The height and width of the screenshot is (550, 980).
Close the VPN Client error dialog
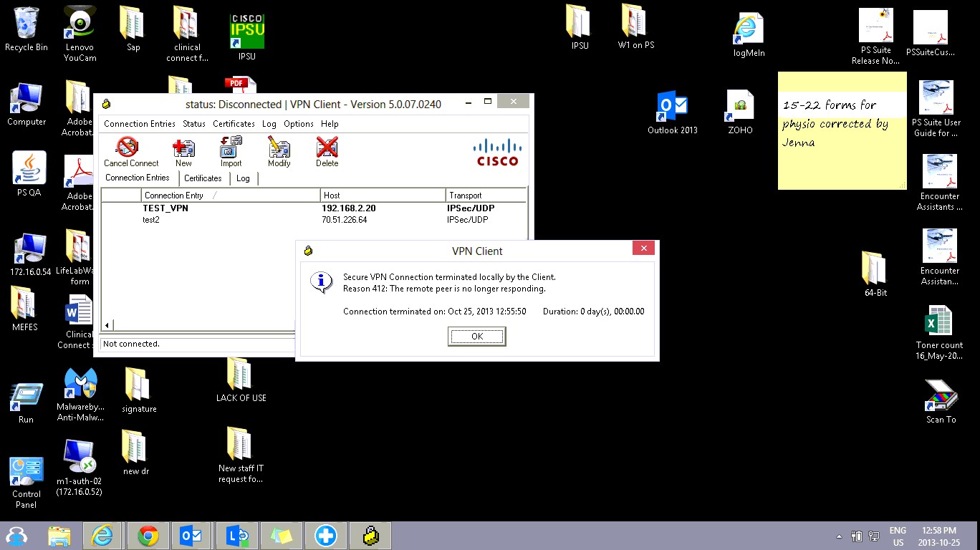(x=643, y=249)
